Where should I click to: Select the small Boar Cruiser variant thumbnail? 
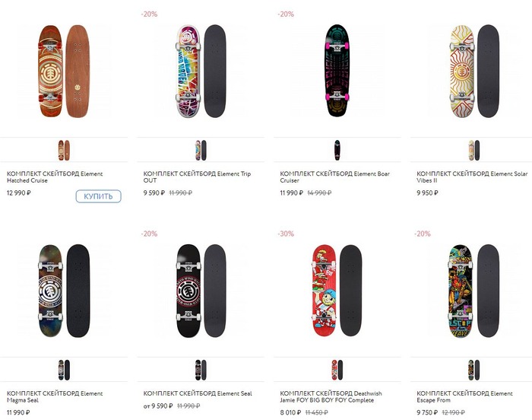[x=337, y=148]
